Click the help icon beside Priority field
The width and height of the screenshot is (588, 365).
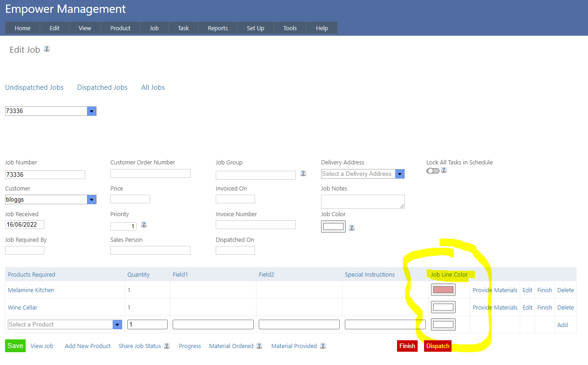coord(144,225)
